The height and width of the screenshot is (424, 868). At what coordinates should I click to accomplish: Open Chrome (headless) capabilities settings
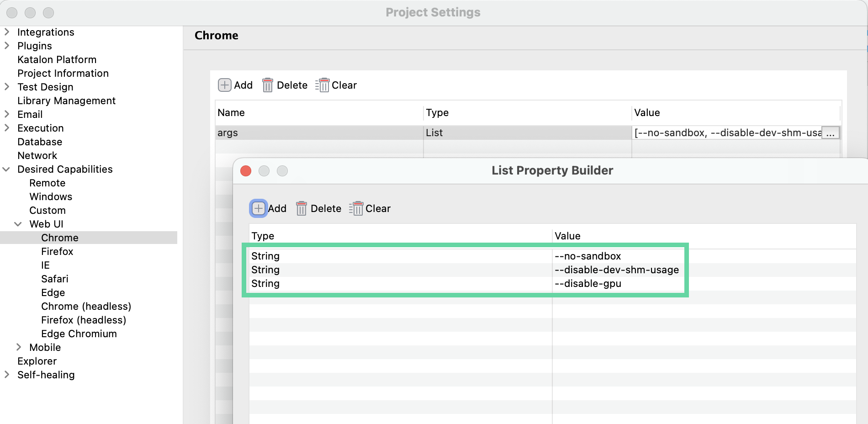(86, 306)
